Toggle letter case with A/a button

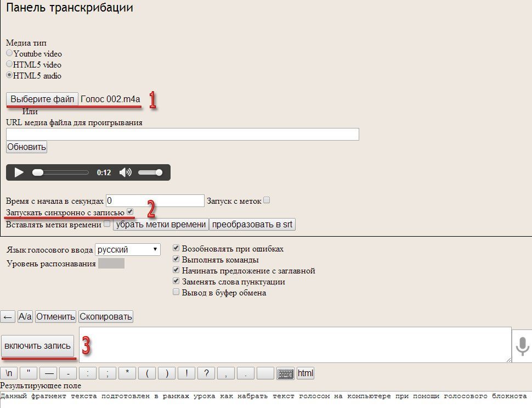coord(25,317)
